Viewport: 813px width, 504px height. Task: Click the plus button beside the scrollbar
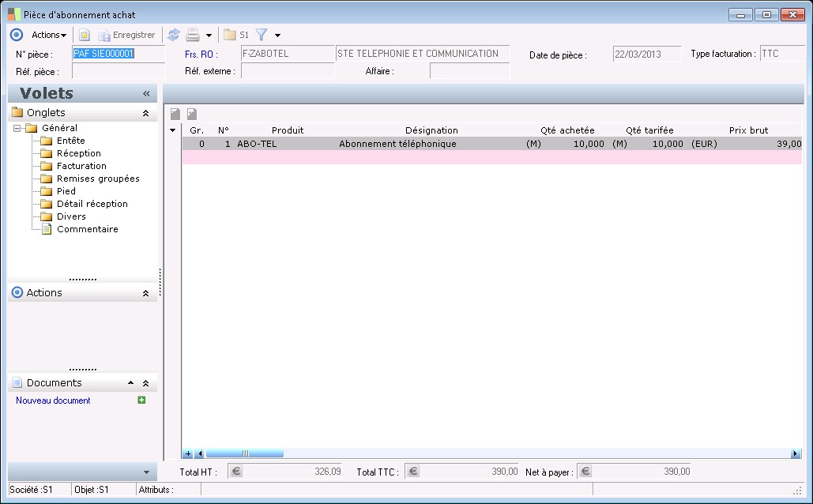[188, 453]
